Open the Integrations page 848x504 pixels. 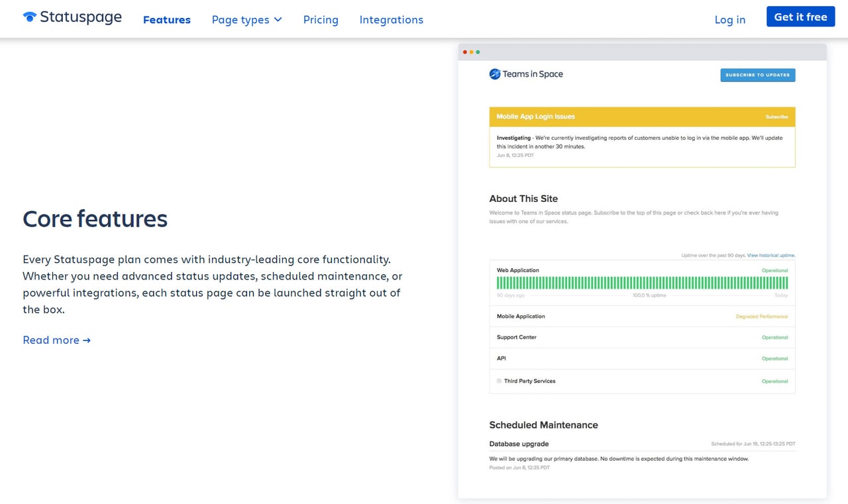pyautogui.click(x=392, y=20)
